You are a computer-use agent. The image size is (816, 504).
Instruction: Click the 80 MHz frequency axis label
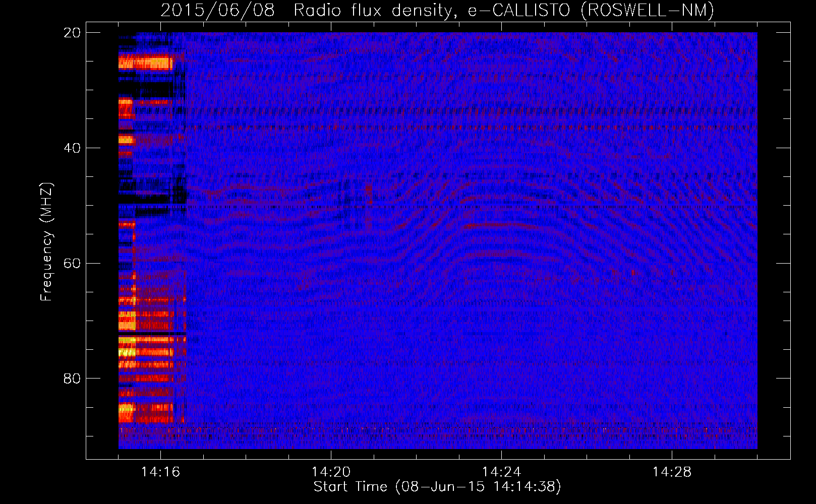(x=72, y=379)
